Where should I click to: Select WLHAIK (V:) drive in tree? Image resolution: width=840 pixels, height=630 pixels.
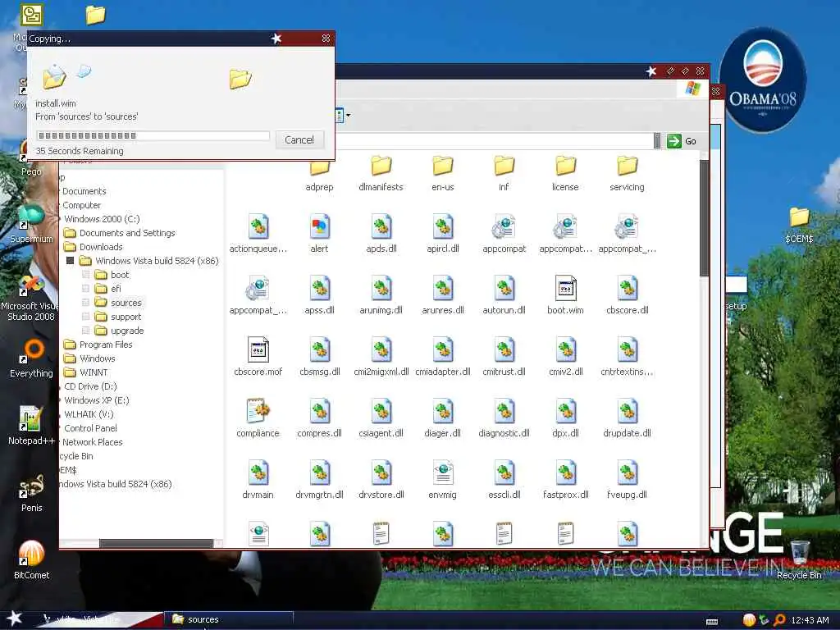(x=89, y=414)
